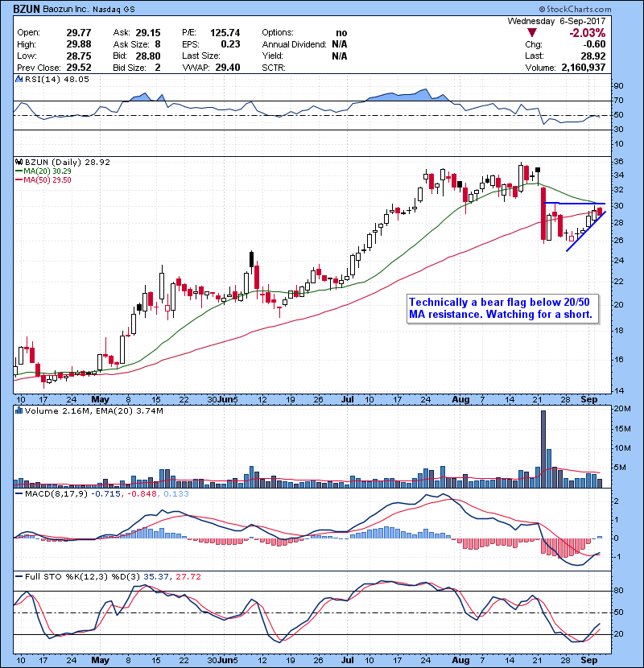Select the green MA(20) legend line
The width and height of the screenshot is (644, 668).
(x=19, y=171)
